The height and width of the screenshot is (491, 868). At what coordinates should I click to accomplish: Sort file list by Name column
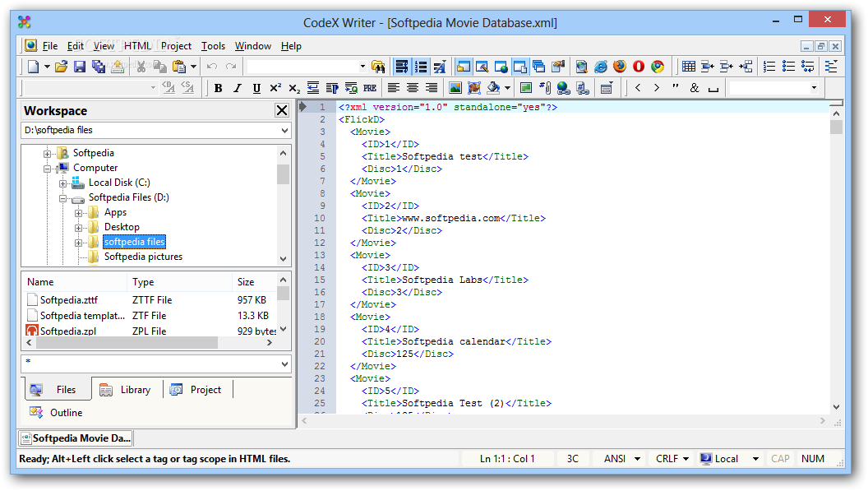point(75,282)
